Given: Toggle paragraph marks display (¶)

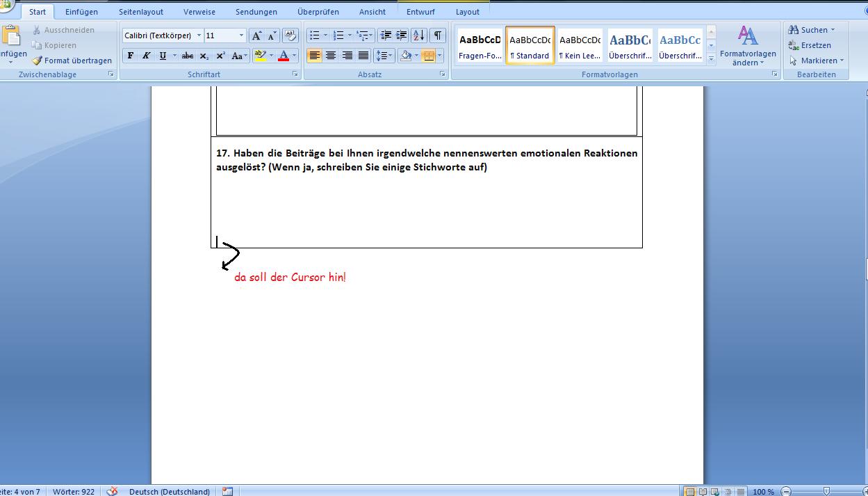Looking at the screenshot, I should (x=438, y=35).
